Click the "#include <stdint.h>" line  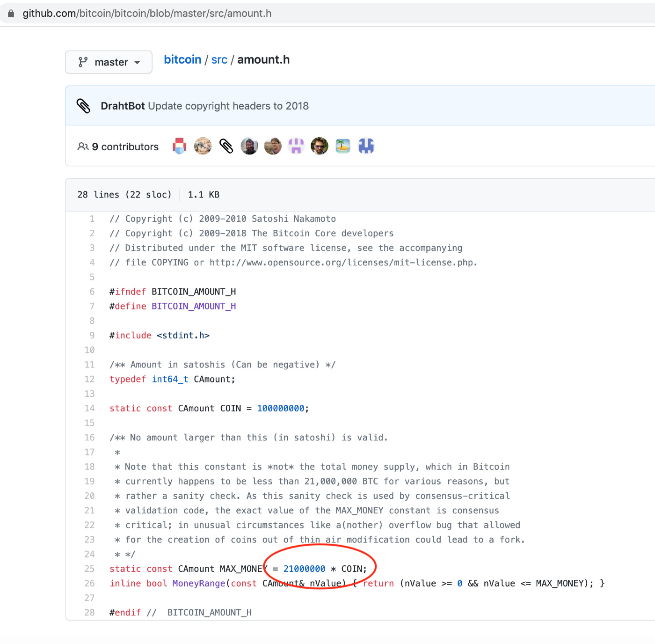point(160,336)
